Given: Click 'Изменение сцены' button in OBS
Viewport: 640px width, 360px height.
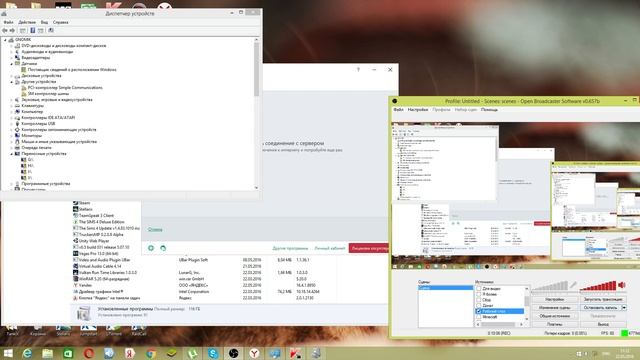Looking at the screenshot, I should pyautogui.click(x=554, y=308).
